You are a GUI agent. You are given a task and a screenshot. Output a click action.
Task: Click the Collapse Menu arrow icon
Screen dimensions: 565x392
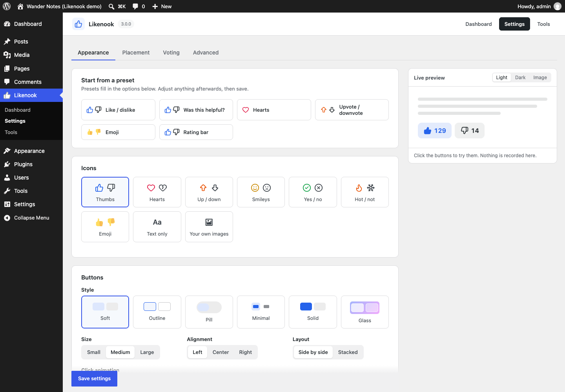coord(7,218)
